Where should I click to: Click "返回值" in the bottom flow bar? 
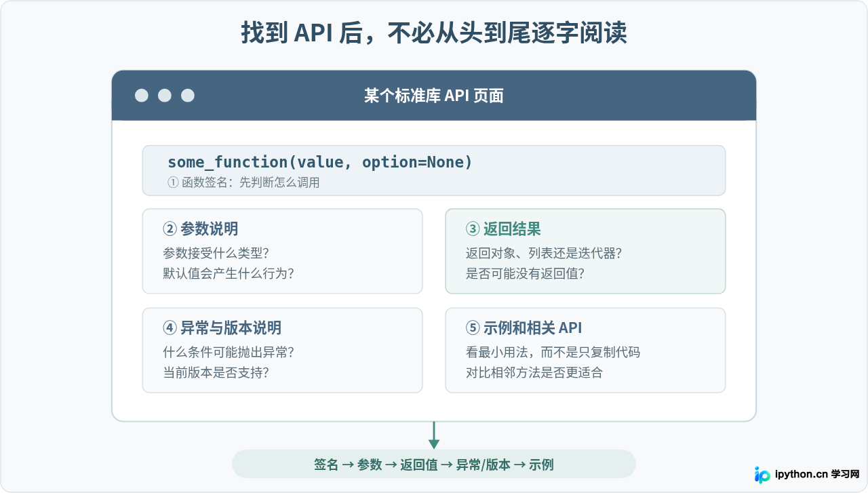pyautogui.click(x=419, y=465)
